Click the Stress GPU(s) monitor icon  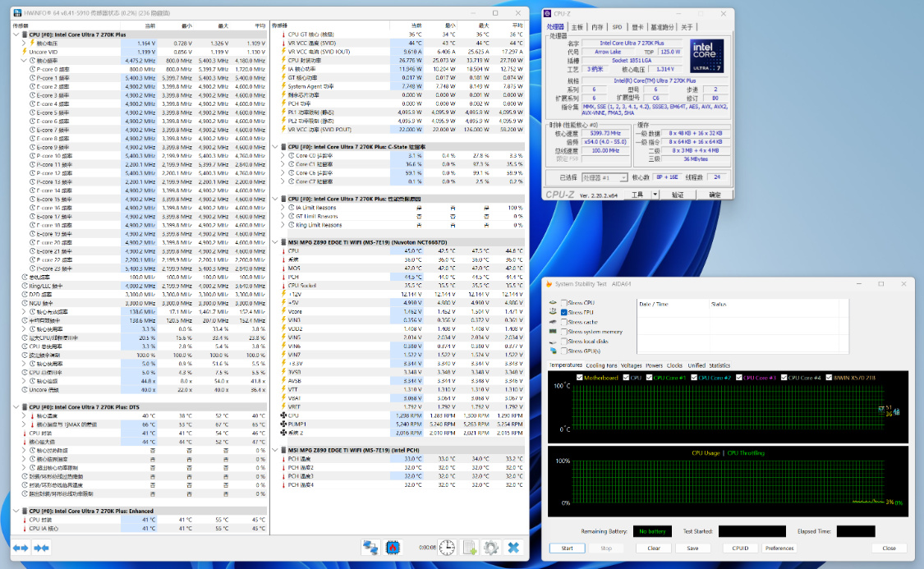pos(553,351)
